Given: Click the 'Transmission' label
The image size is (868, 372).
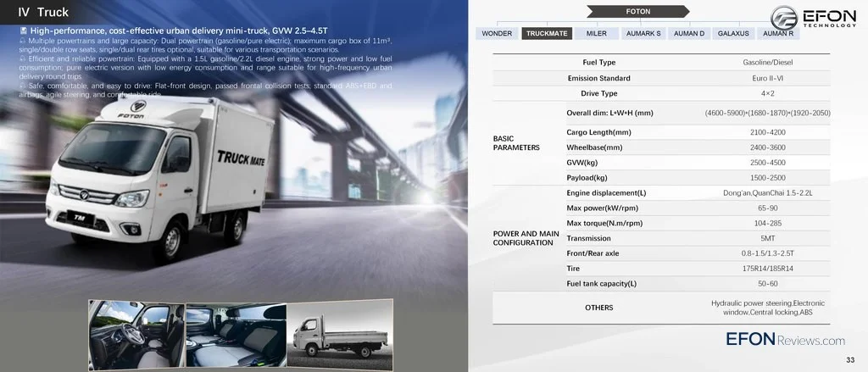Looking at the screenshot, I should tap(588, 239).
